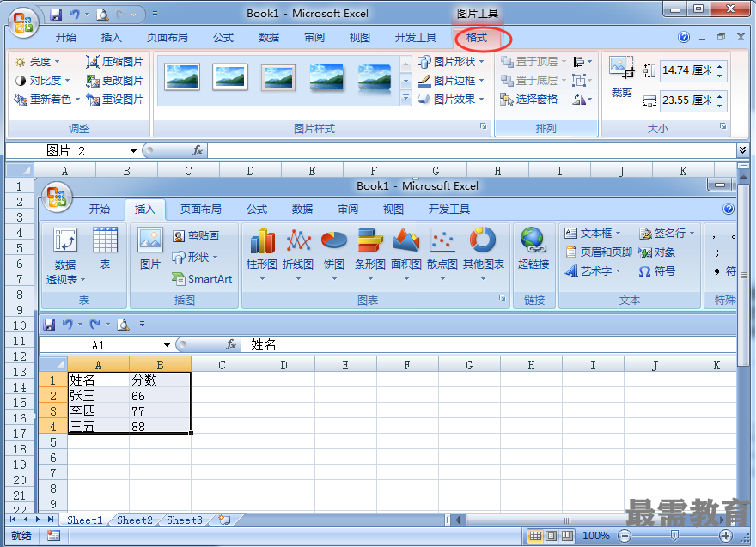Click Undo icon in top quick access toolbar
The image size is (756, 547).
tap(74, 15)
